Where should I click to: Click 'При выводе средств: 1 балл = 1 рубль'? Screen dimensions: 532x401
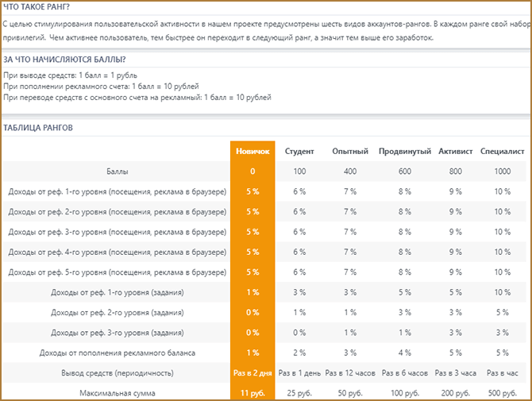click(x=70, y=75)
